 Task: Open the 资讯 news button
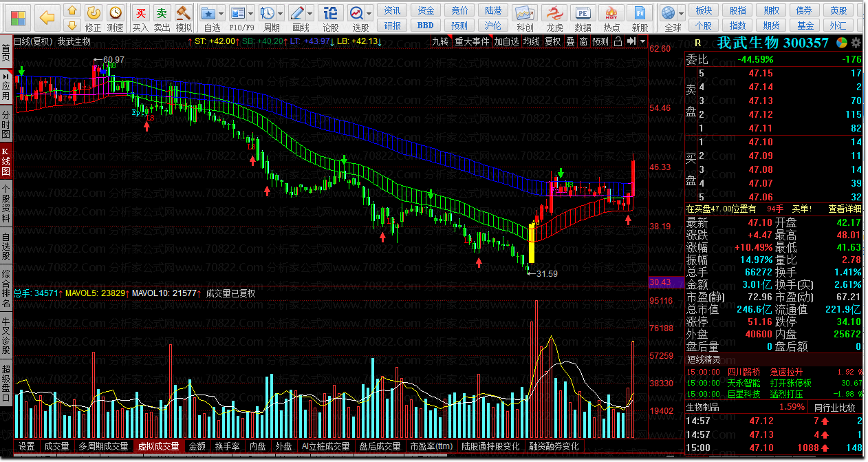tap(392, 10)
